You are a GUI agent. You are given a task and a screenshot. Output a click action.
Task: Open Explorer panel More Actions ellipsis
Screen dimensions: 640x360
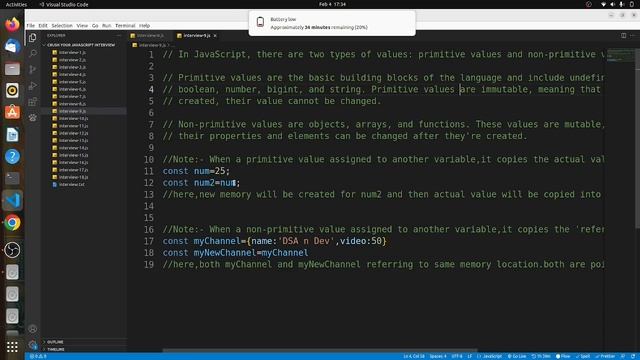coord(119,36)
